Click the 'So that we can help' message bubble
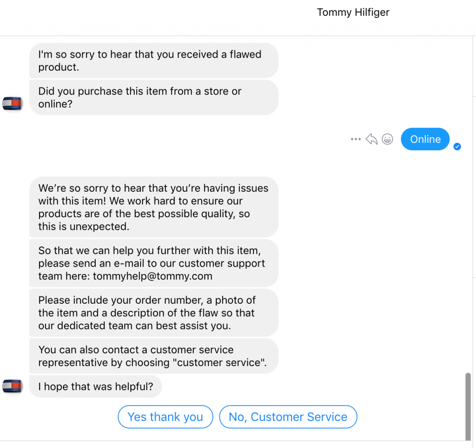476x448 pixels. pos(153,263)
